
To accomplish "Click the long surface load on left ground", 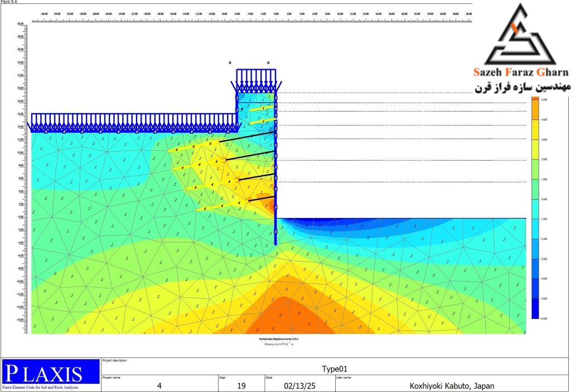I will (134, 123).
